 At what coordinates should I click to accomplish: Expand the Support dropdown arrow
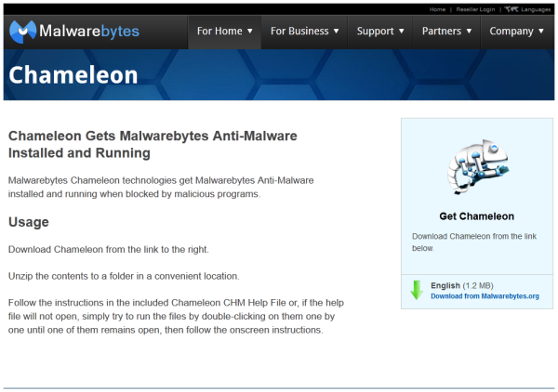click(x=401, y=32)
